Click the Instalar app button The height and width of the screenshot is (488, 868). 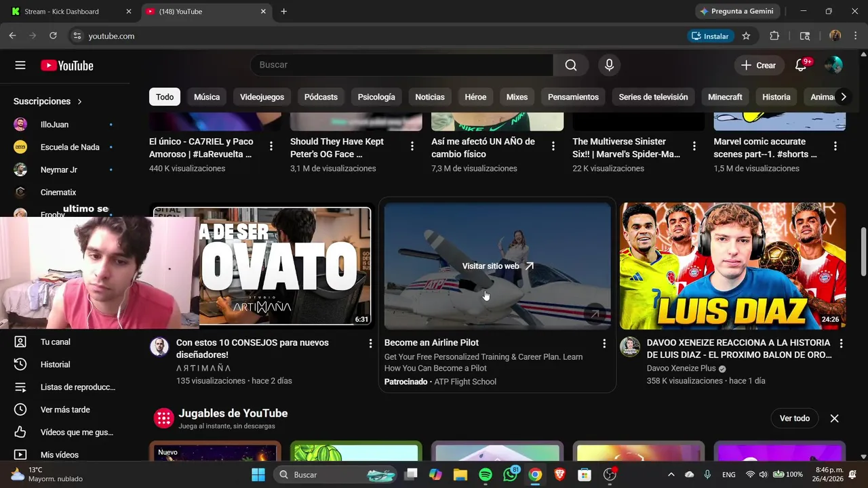pyautogui.click(x=710, y=36)
